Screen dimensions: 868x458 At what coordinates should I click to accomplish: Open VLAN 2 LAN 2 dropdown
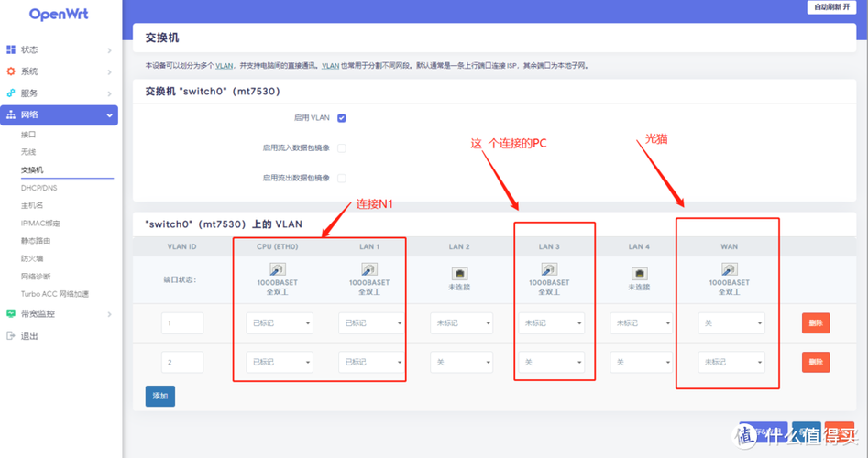(x=461, y=363)
